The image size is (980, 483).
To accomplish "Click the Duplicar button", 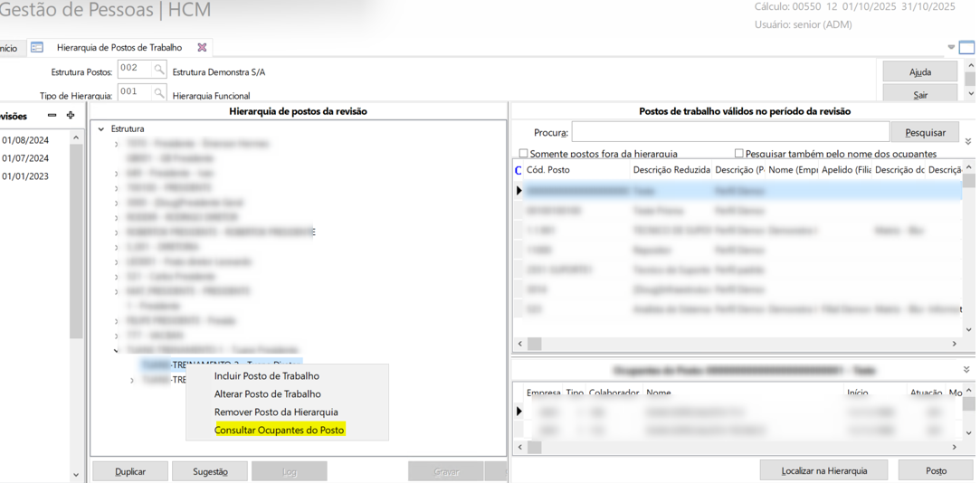I will pos(130,471).
